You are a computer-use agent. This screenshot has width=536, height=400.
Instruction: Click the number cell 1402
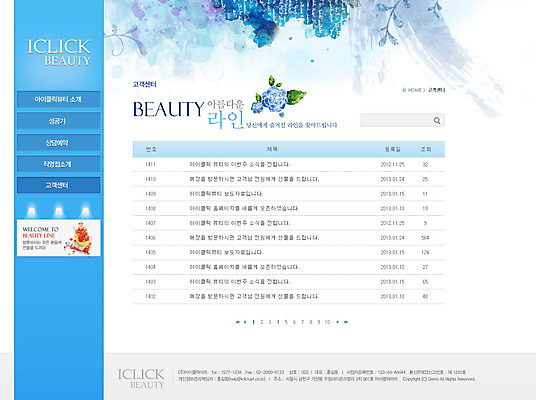tap(150, 296)
